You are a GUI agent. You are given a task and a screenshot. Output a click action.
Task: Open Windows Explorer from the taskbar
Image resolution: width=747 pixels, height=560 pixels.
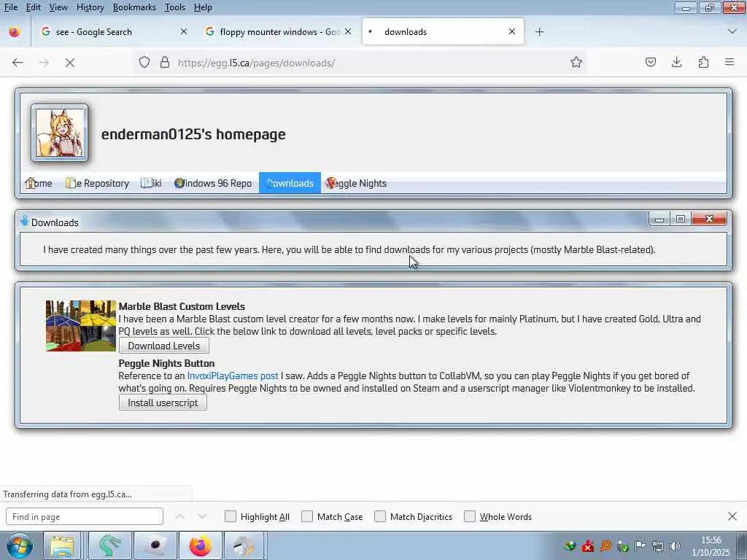[x=63, y=545]
